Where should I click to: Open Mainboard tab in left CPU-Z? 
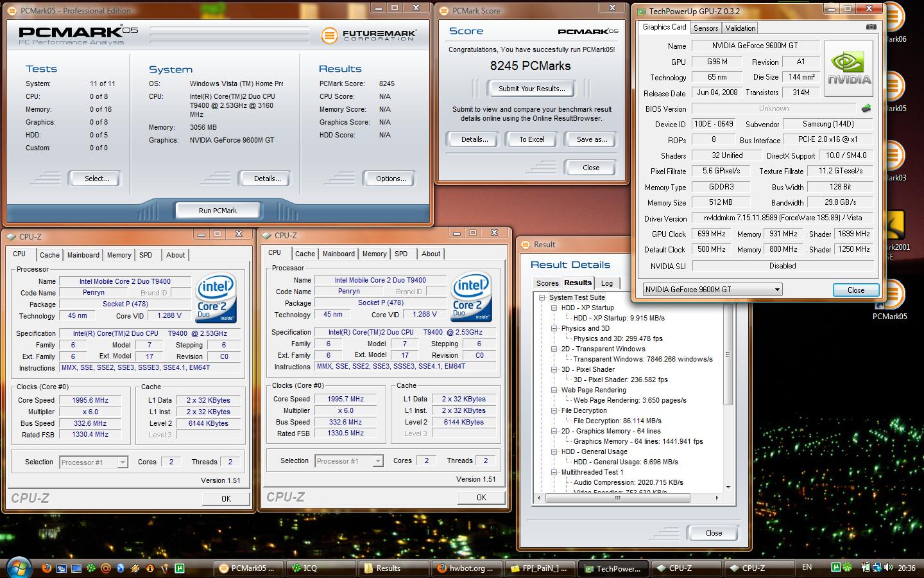83,255
